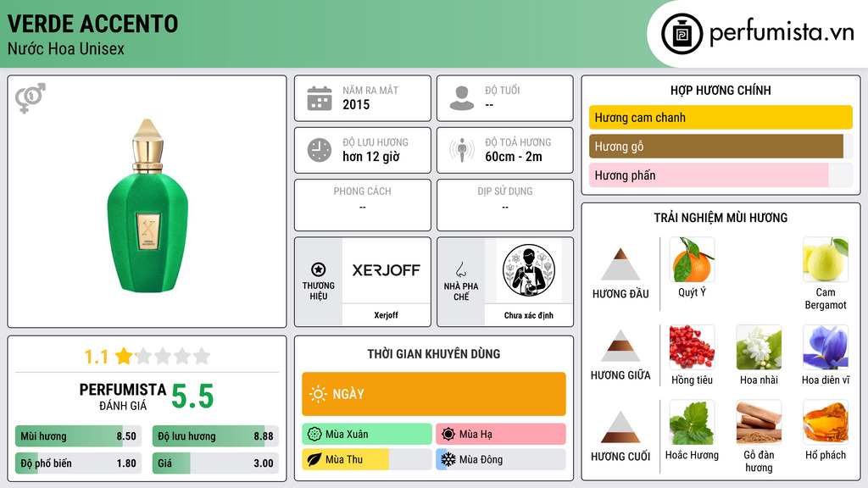The width and height of the screenshot is (868, 488).
Task: Click the leaf icon next to Mùa Thu
Action: pyautogui.click(x=314, y=459)
